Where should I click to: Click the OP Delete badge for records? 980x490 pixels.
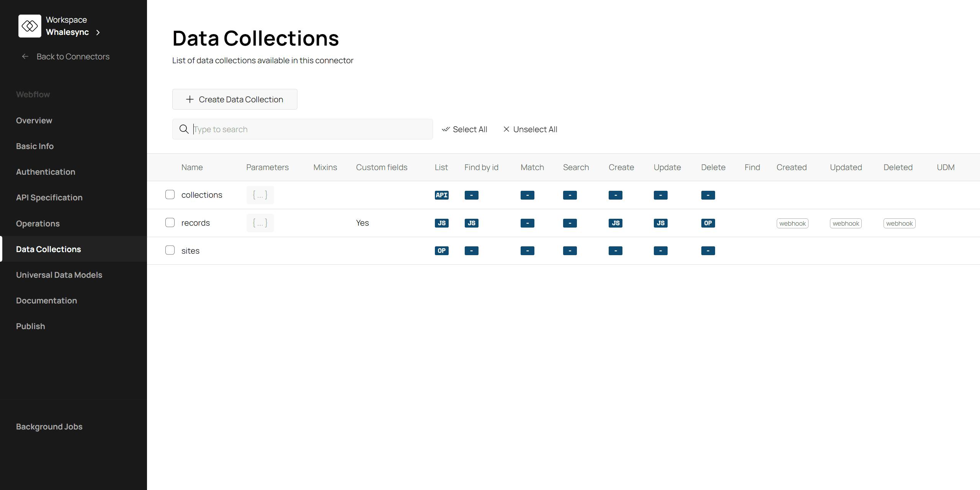click(x=708, y=223)
